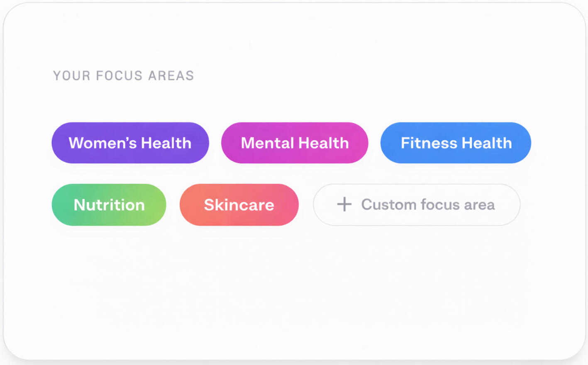Remove Women's Health from focus areas
The image size is (588, 365).
(130, 143)
